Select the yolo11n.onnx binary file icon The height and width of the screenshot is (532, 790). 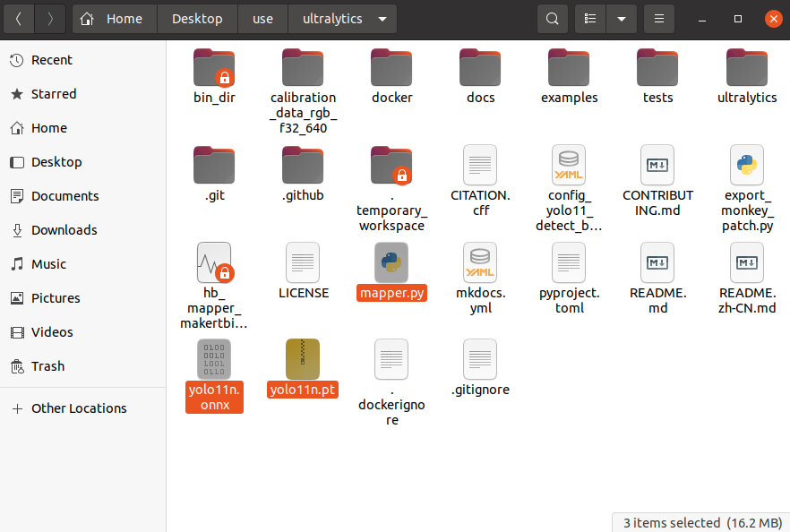(214, 358)
